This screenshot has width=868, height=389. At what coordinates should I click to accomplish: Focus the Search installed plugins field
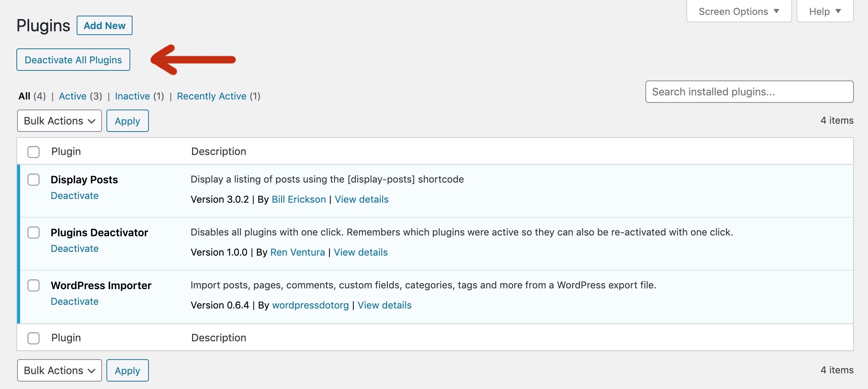[749, 92]
